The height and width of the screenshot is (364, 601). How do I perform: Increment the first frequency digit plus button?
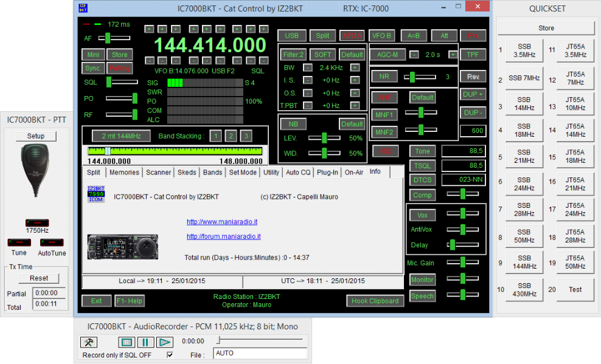[x=149, y=29]
